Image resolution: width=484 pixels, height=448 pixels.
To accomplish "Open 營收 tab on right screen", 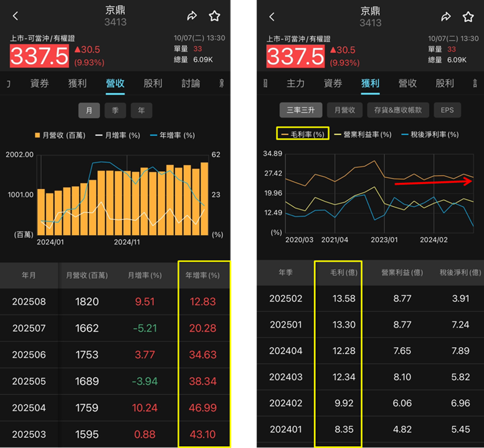I will pyautogui.click(x=408, y=83).
